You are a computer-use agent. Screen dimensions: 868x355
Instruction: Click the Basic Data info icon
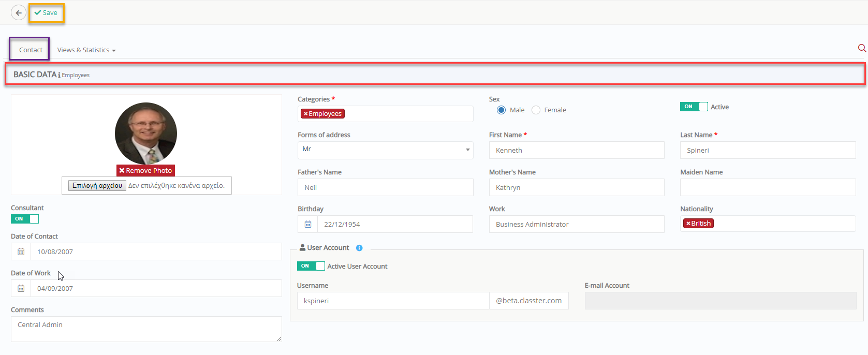tap(59, 75)
